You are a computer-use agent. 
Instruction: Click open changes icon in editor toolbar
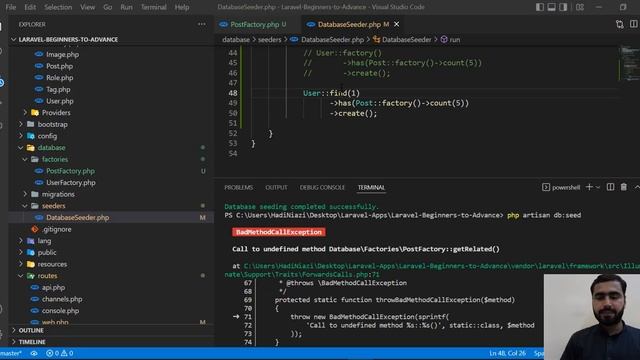tap(620, 24)
